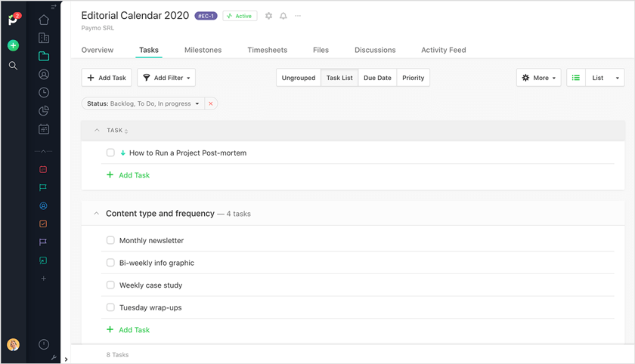Mark How to Run a Project Post-mortem complete
Screen dimensions: 635x364
click(x=110, y=153)
